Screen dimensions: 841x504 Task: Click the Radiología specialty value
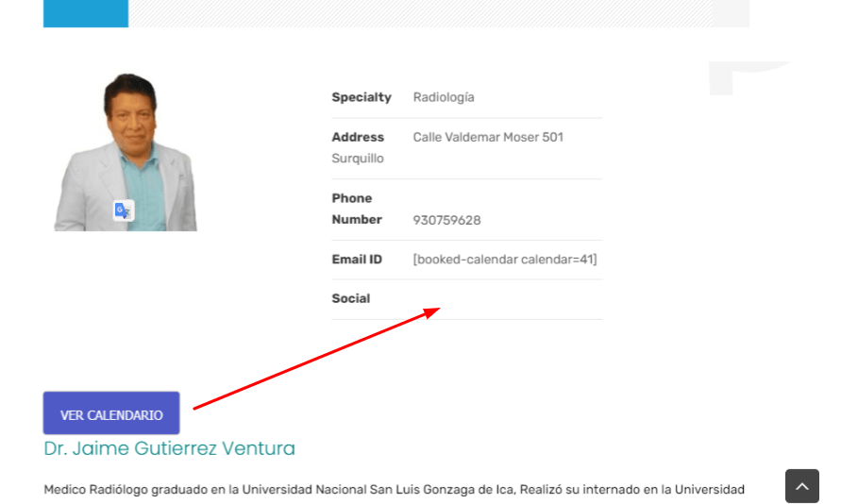click(444, 97)
